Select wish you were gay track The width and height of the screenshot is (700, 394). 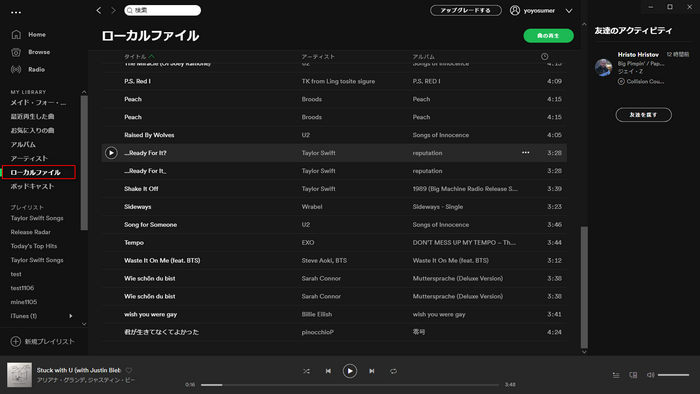click(x=334, y=314)
